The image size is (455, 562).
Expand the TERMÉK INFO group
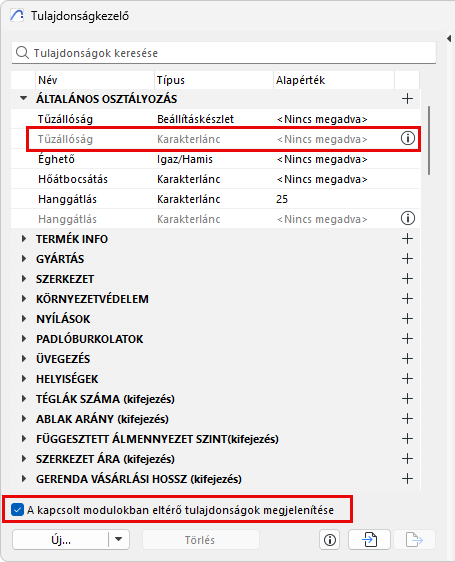24,239
